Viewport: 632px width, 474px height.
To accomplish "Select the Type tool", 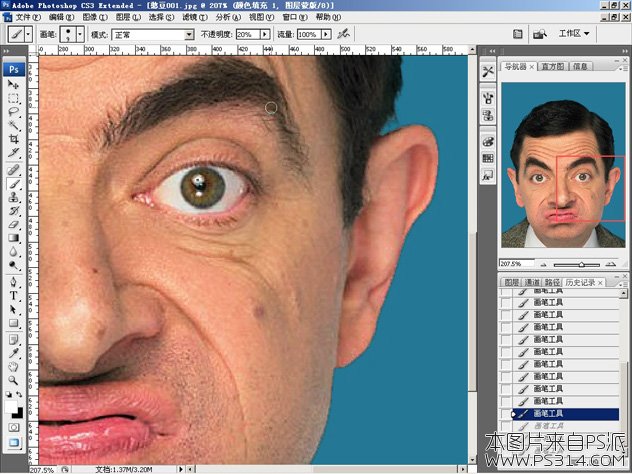I will click(x=14, y=295).
